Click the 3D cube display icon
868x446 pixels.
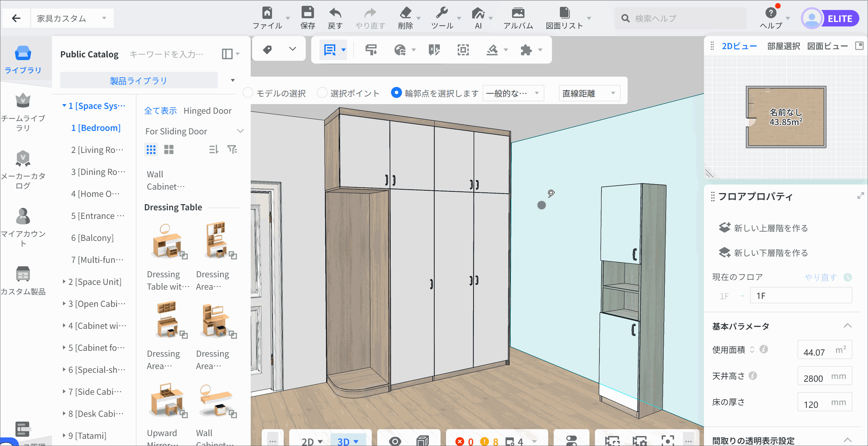point(423,441)
